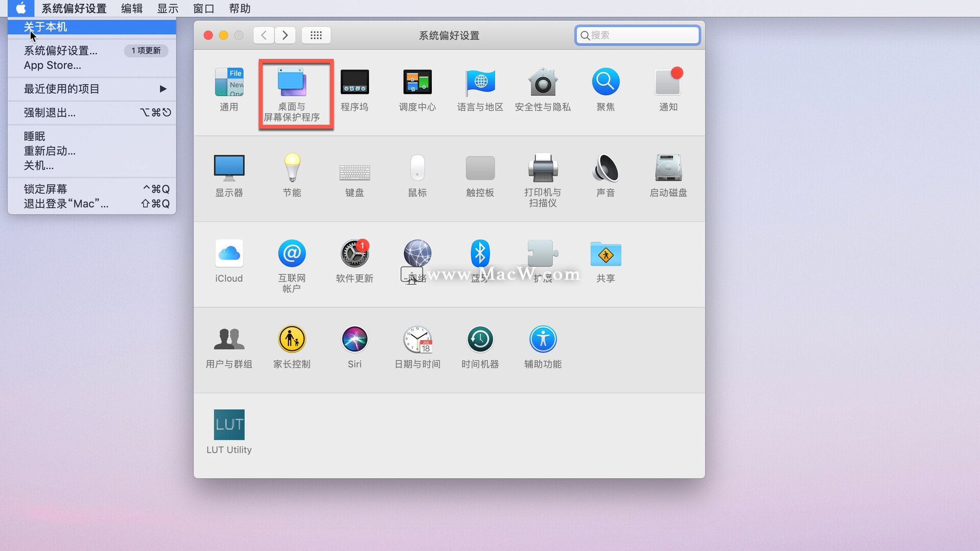This screenshot has width=980, height=551.
Task: Open the 显示 menu in menu bar
Action: point(167,9)
